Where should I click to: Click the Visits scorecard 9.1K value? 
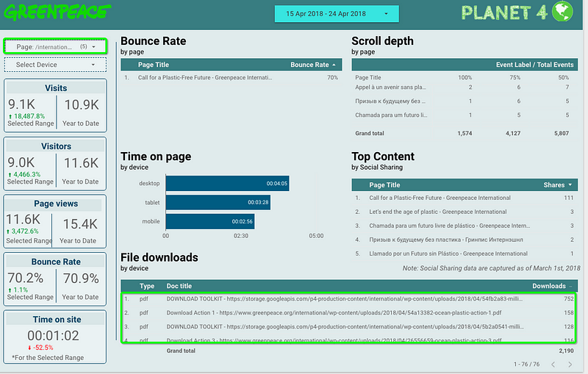(x=22, y=104)
